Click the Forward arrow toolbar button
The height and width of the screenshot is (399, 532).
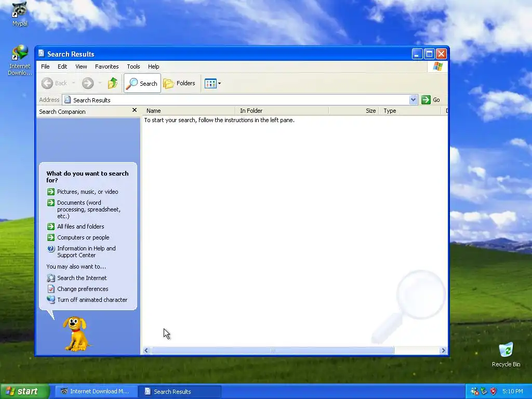tap(88, 83)
